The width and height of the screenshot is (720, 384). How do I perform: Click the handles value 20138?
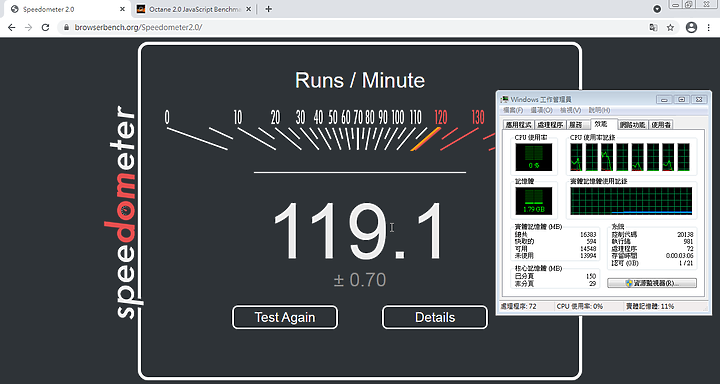(685, 235)
